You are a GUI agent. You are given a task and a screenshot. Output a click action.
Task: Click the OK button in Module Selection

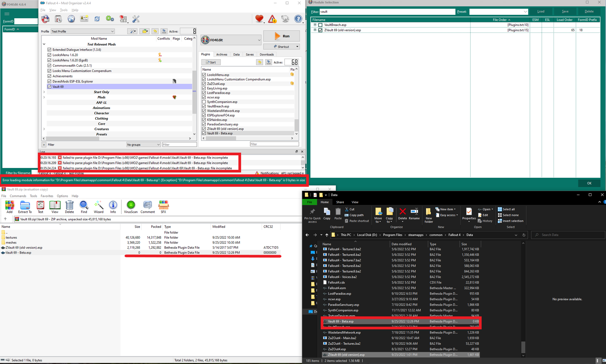pos(589,183)
